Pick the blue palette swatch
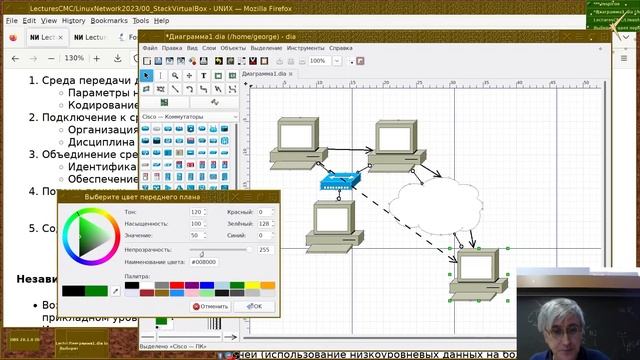 (x=207, y=285)
